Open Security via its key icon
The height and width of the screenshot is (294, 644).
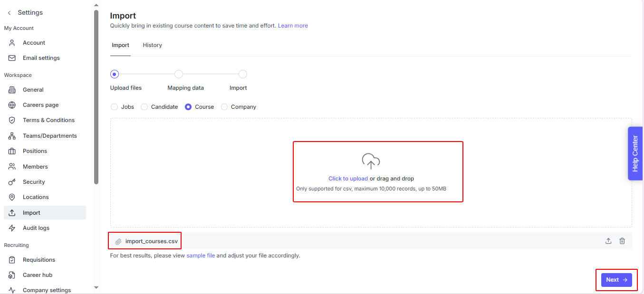coord(12,182)
